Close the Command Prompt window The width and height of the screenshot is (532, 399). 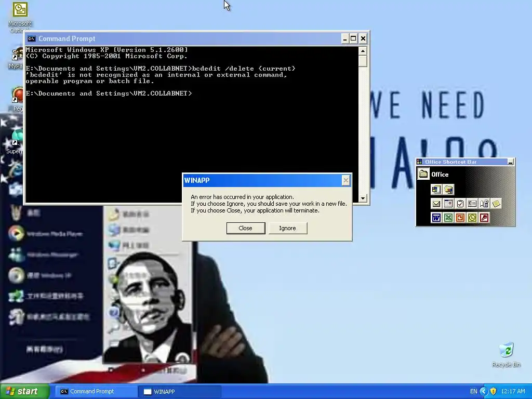(363, 38)
